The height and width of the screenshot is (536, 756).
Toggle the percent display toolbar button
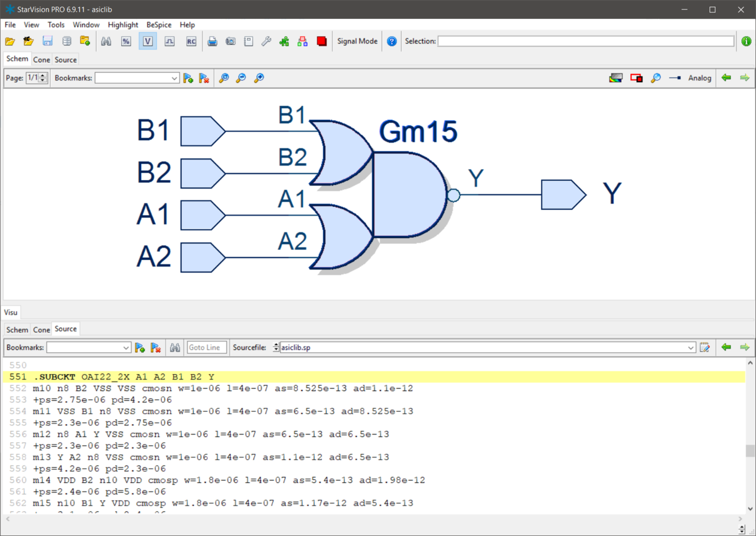(x=126, y=41)
